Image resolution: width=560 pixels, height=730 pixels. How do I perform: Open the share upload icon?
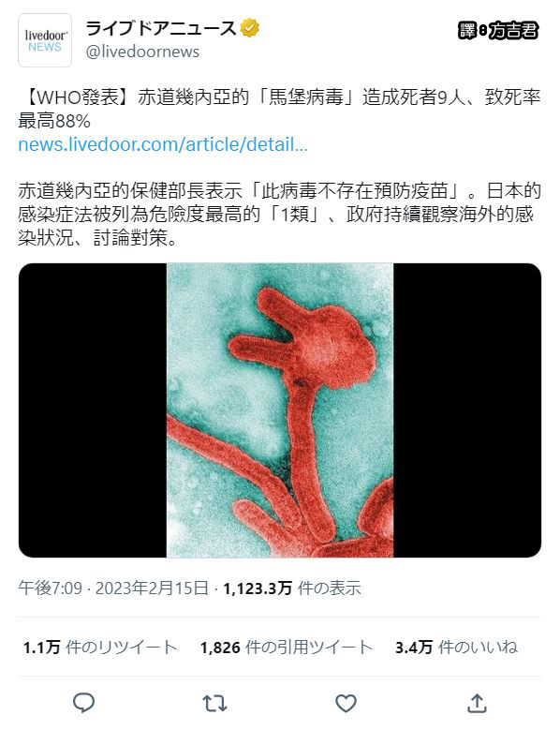[477, 703]
